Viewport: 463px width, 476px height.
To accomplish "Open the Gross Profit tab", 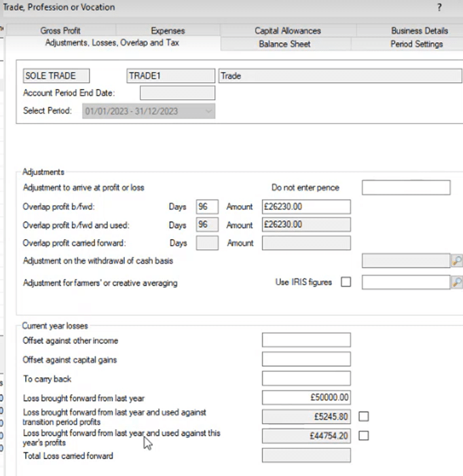I will click(60, 31).
